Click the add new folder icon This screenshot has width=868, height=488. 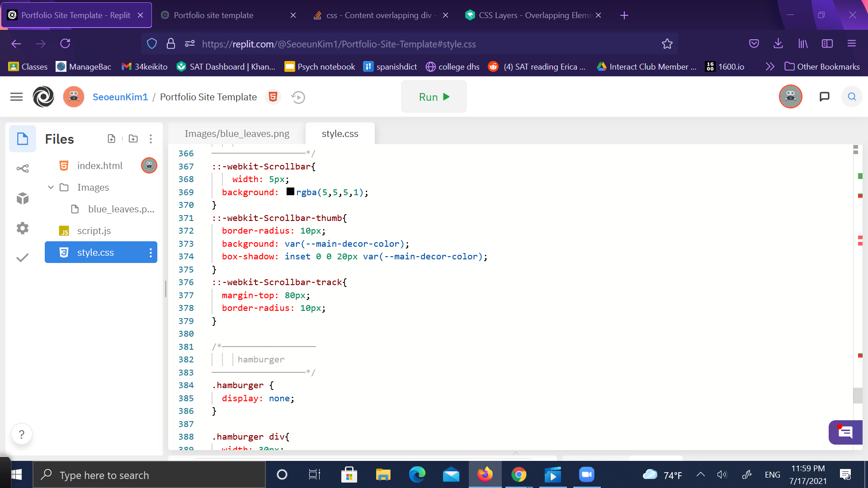point(133,139)
